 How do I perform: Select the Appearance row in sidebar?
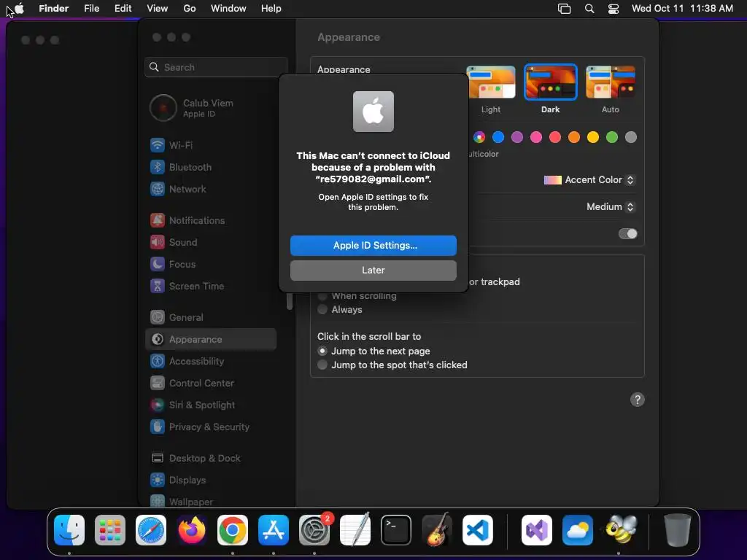click(211, 340)
